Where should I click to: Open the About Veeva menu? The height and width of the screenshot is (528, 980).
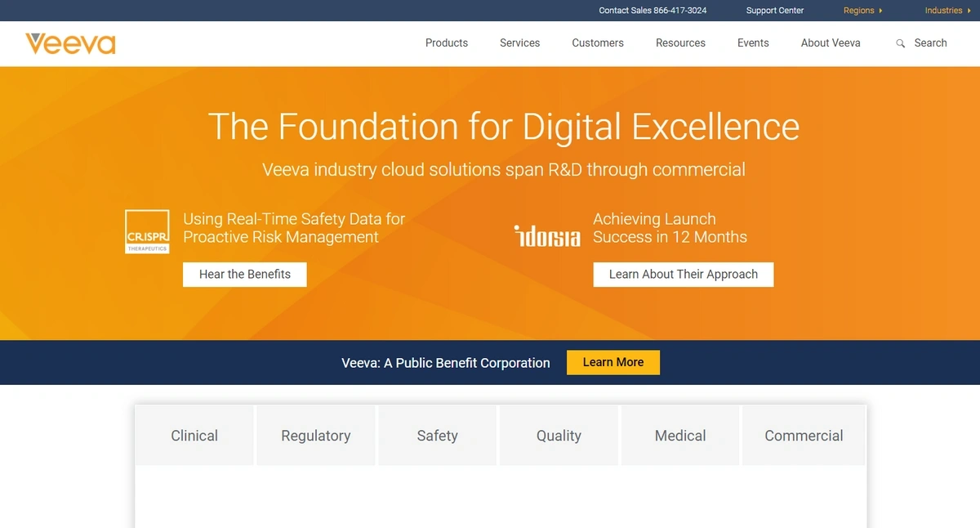click(x=831, y=43)
